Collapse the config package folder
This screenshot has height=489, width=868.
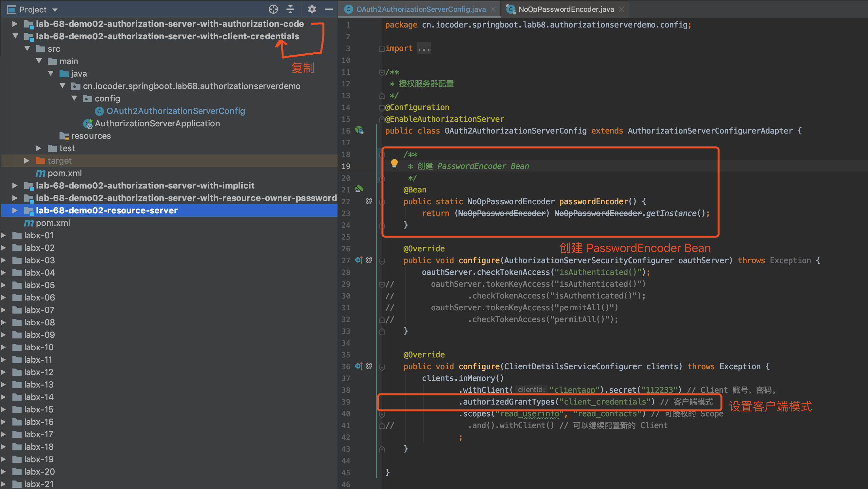pyautogui.click(x=75, y=98)
